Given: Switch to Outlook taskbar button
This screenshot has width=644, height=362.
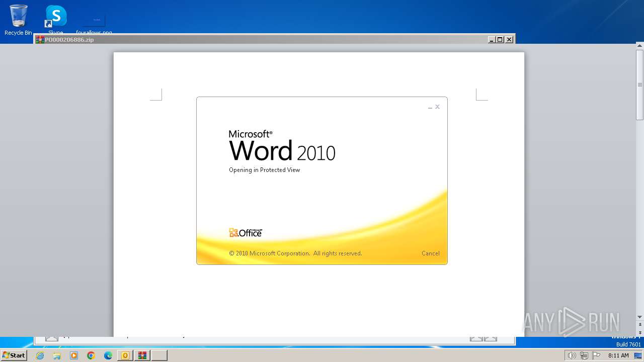Looking at the screenshot, I should tap(125, 355).
